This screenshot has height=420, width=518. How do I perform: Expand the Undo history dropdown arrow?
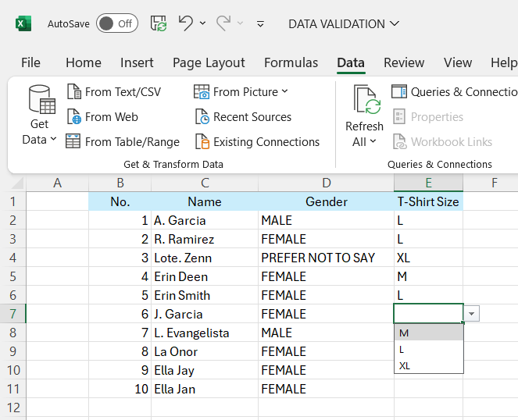(x=203, y=24)
